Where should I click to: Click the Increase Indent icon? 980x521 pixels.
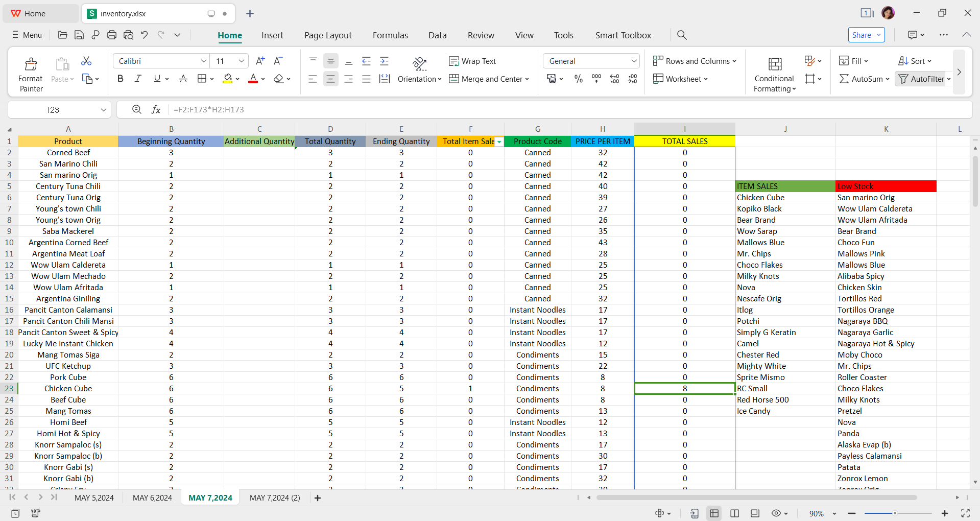(385, 61)
